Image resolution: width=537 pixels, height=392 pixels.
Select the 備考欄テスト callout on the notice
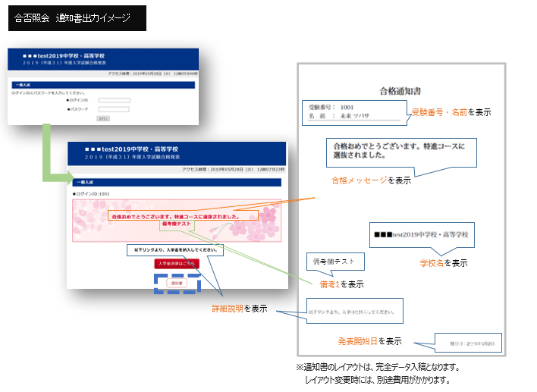(332, 262)
